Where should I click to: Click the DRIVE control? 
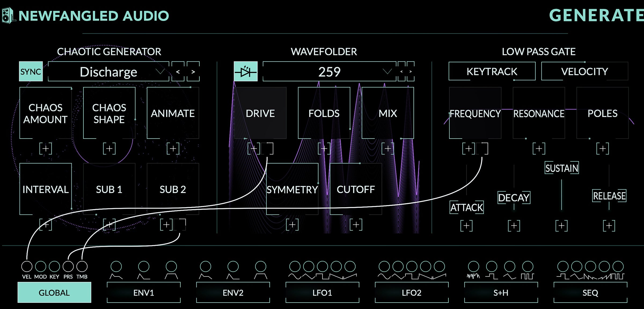click(x=260, y=113)
